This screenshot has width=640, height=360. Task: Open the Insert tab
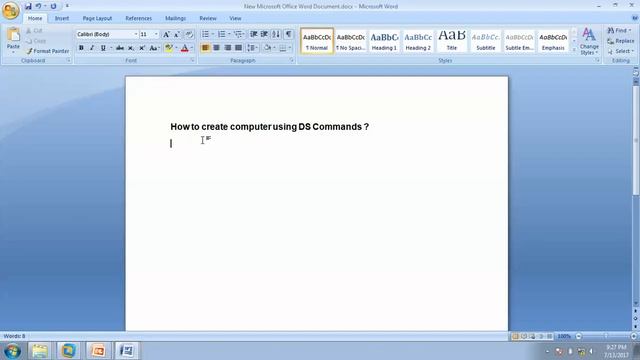pyautogui.click(x=62, y=18)
